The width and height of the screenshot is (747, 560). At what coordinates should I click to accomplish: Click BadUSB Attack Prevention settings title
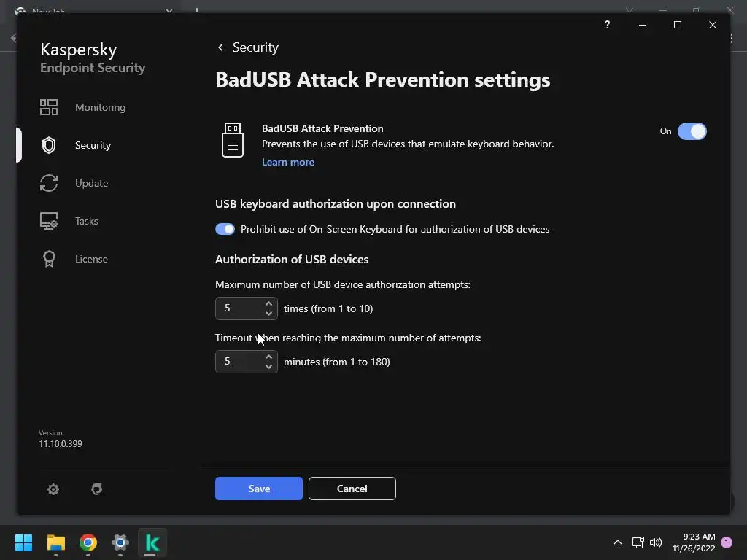point(382,79)
